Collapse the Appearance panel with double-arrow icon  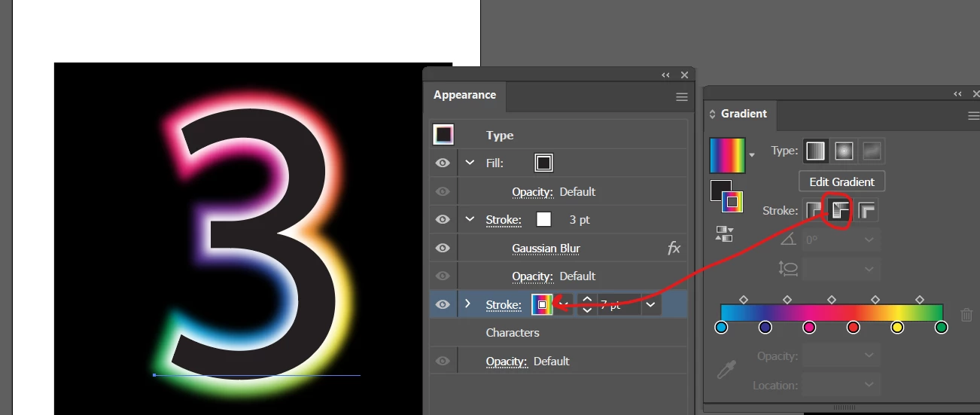[x=666, y=75]
